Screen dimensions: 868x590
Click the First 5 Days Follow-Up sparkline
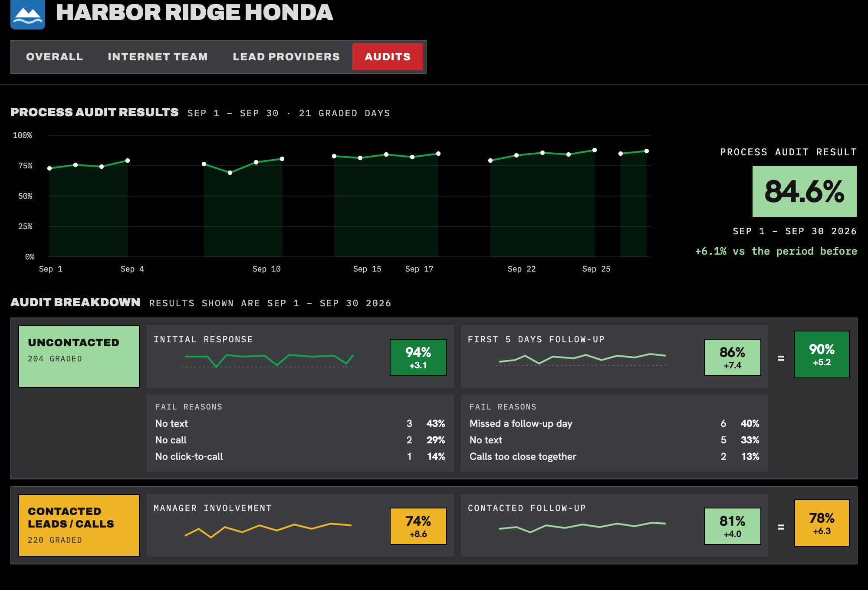pos(582,359)
